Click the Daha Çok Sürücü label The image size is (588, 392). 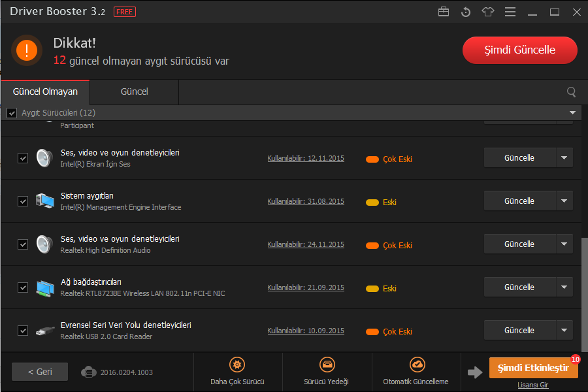coord(237,382)
